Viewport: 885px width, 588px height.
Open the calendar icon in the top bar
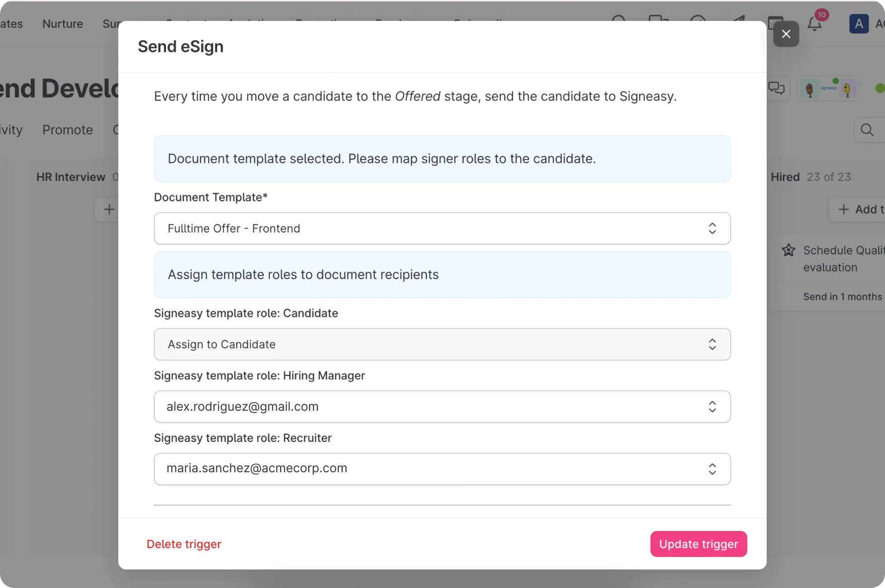[775, 22]
